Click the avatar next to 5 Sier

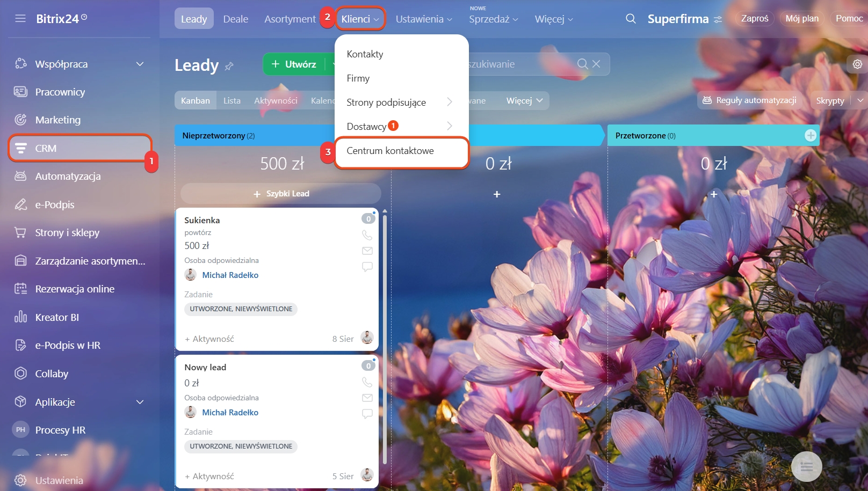point(367,475)
